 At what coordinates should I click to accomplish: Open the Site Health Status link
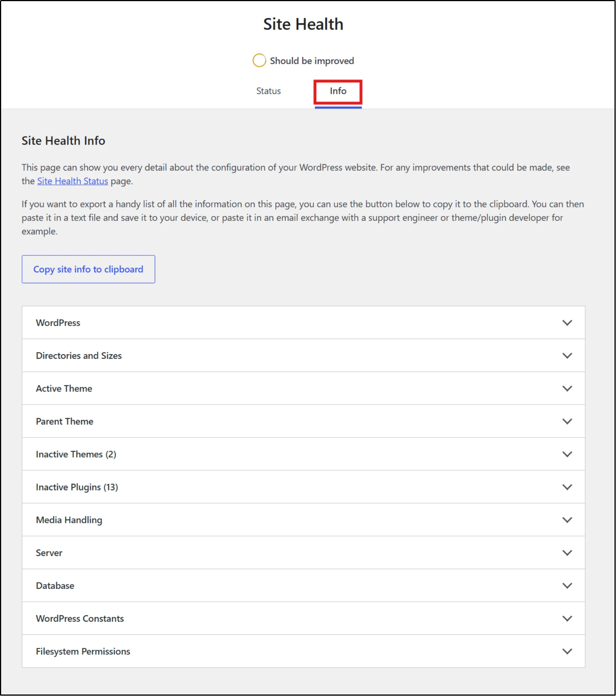72,181
